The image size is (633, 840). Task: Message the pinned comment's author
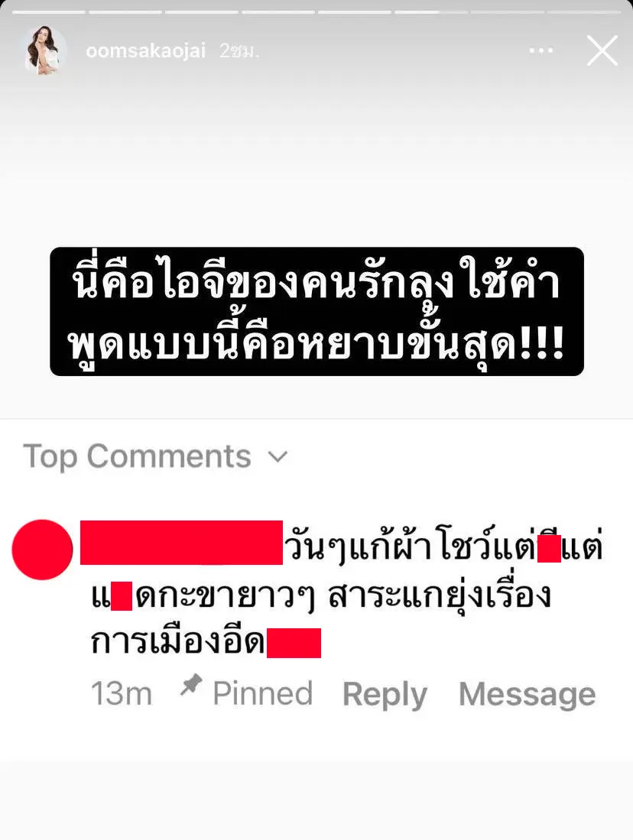[x=527, y=694]
